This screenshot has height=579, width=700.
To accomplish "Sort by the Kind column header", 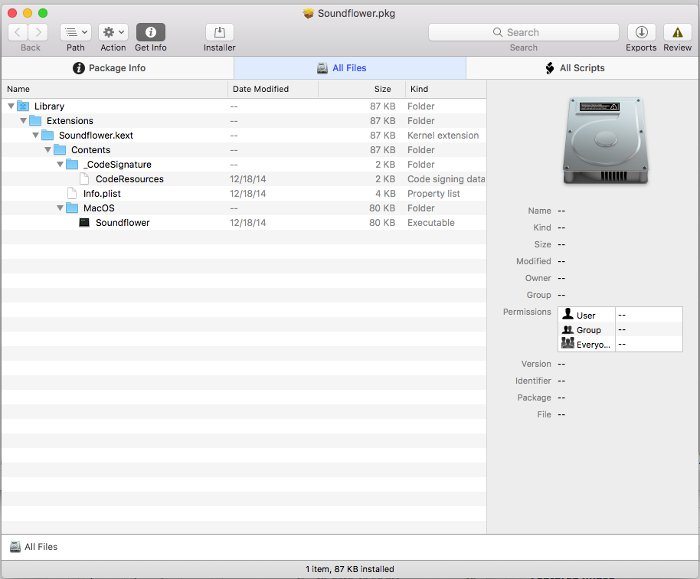I will pyautogui.click(x=446, y=89).
